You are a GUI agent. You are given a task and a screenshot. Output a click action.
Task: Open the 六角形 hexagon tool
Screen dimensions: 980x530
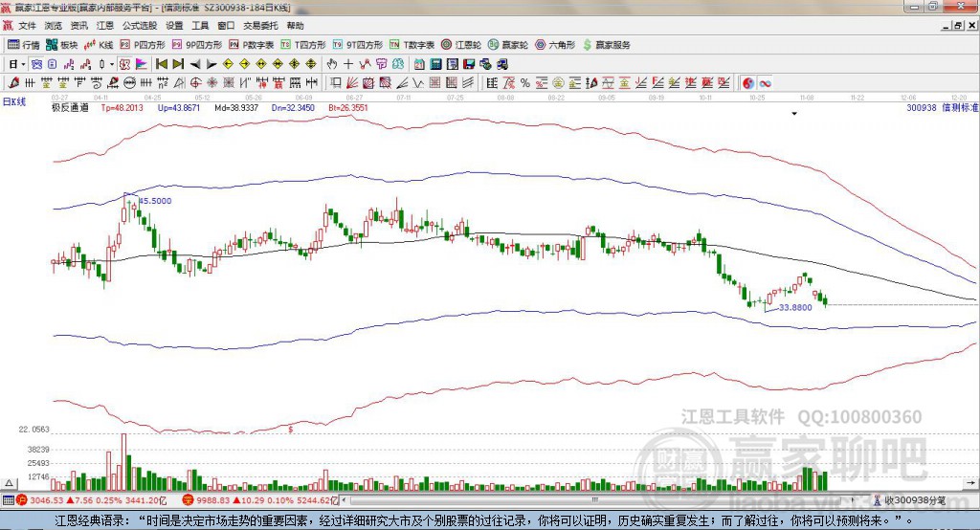[555, 45]
